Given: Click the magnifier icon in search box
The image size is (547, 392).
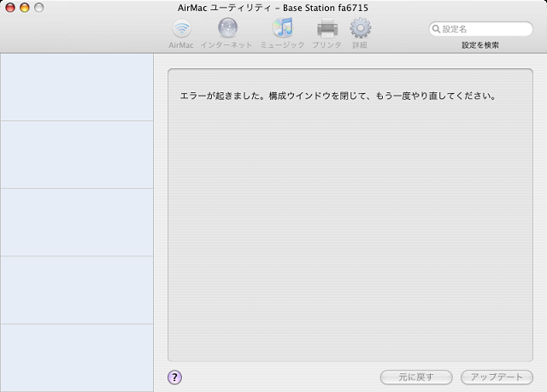Looking at the screenshot, I should click(436, 29).
